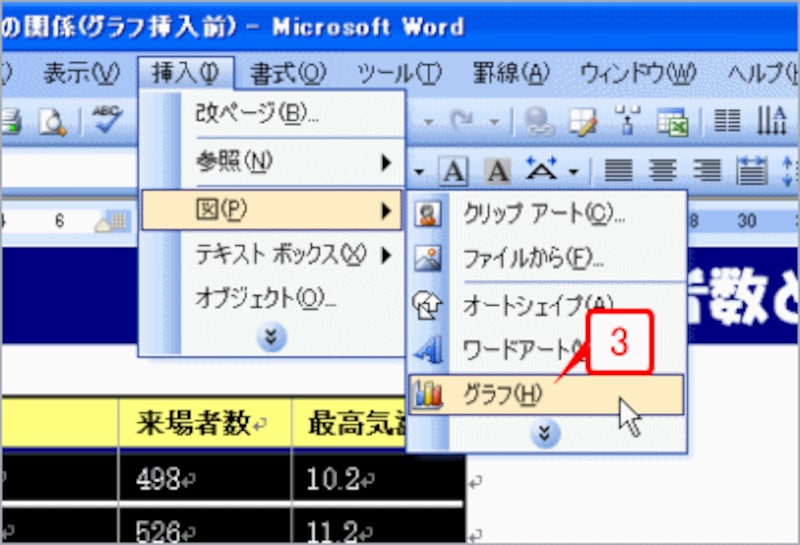Click ruler at the 6 mark

point(60,221)
